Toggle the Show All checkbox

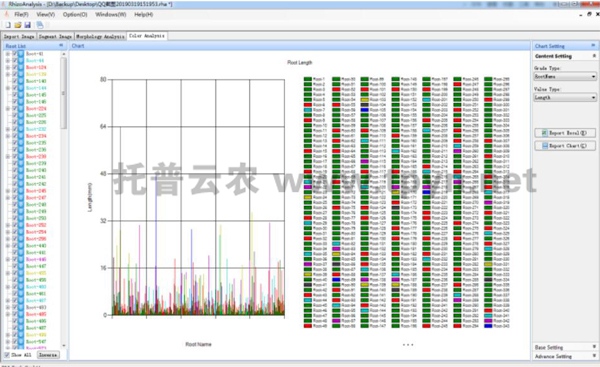pyautogui.click(x=7, y=355)
